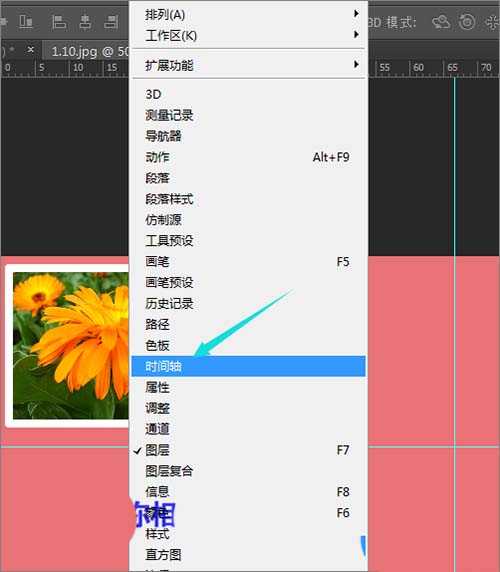Open the 属性 panel
The height and width of the screenshot is (572, 500).
pos(248,387)
